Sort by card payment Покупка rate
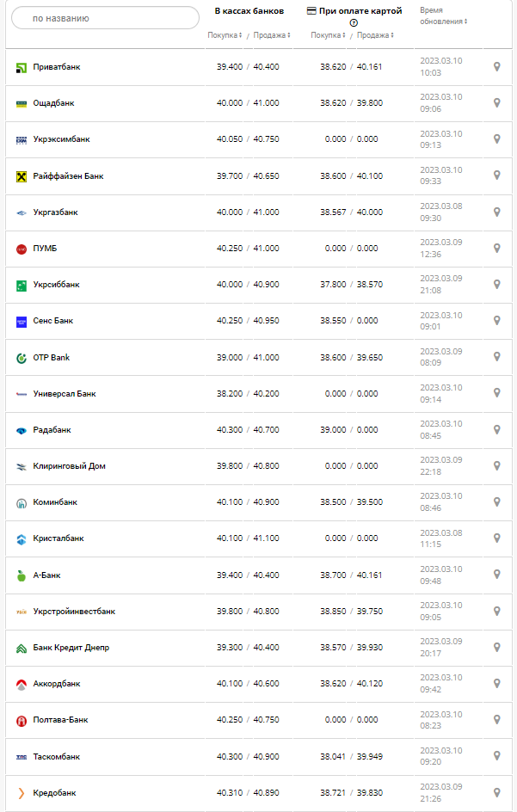 coord(328,35)
